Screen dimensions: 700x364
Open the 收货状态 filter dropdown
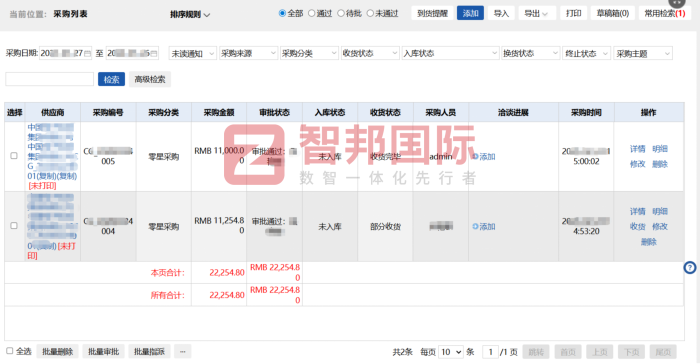coord(370,54)
